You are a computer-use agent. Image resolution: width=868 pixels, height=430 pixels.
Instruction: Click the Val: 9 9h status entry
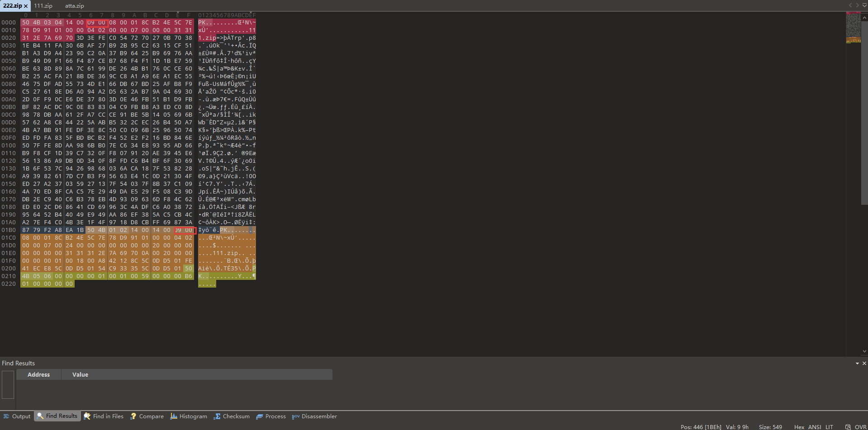pos(737,427)
